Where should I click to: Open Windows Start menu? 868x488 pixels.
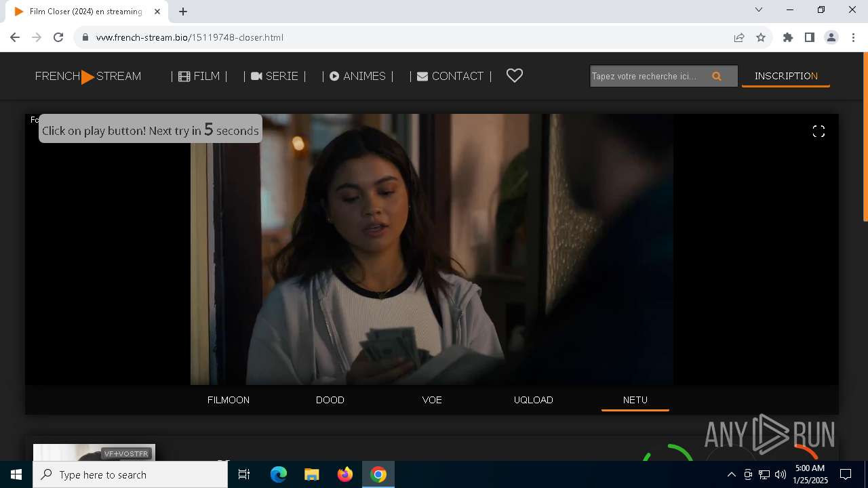click(x=16, y=474)
